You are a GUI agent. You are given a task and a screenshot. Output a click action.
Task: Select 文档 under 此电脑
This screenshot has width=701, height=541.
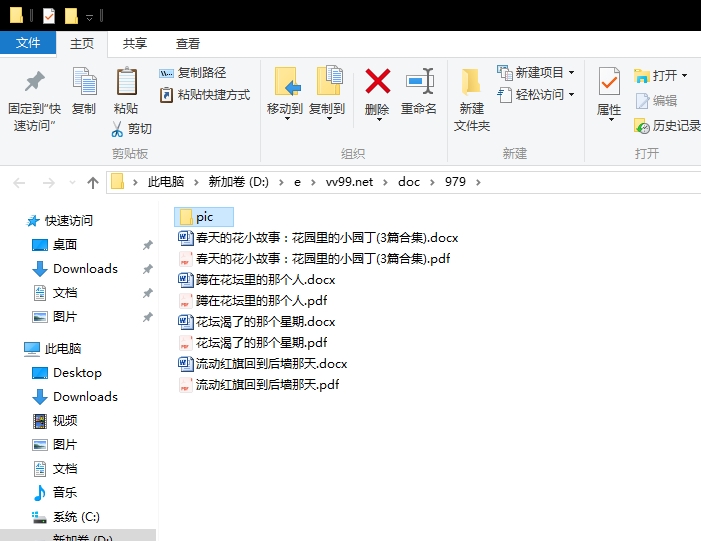(x=55, y=469)
